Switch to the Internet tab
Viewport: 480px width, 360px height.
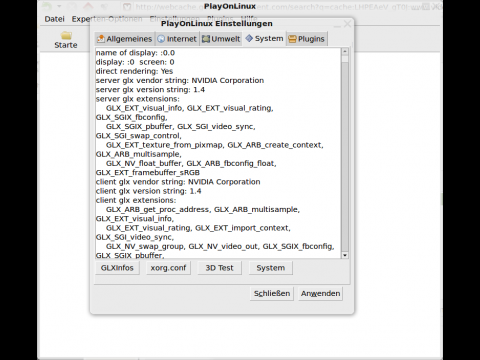coord(177,39)
